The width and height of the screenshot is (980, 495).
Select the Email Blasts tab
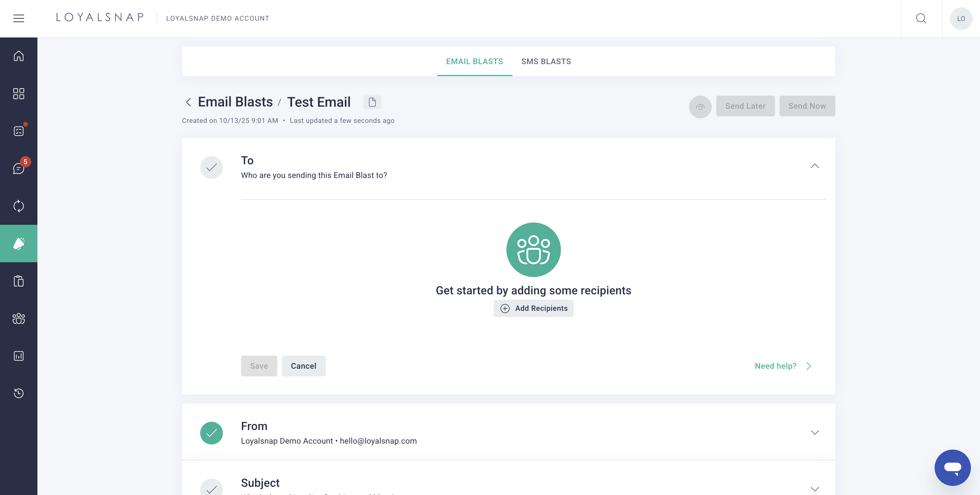(474, 61)
